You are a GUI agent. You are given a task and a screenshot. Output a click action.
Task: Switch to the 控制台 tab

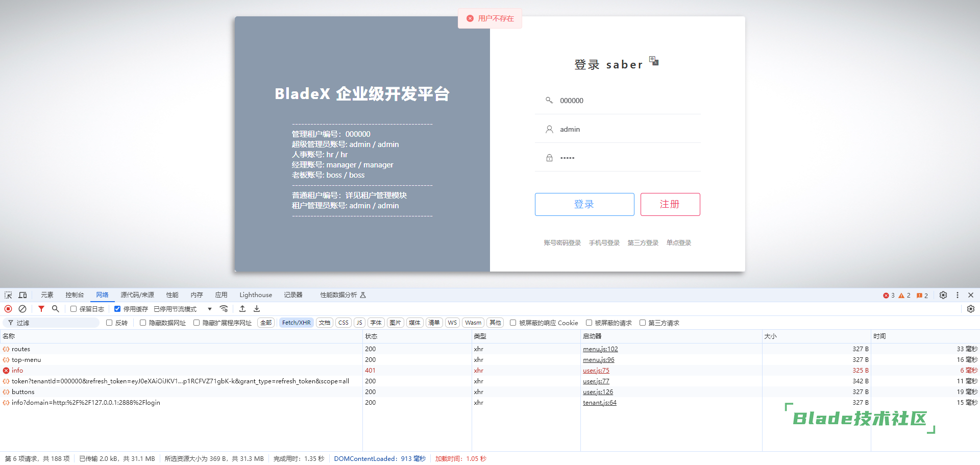[x=75, y=295]
